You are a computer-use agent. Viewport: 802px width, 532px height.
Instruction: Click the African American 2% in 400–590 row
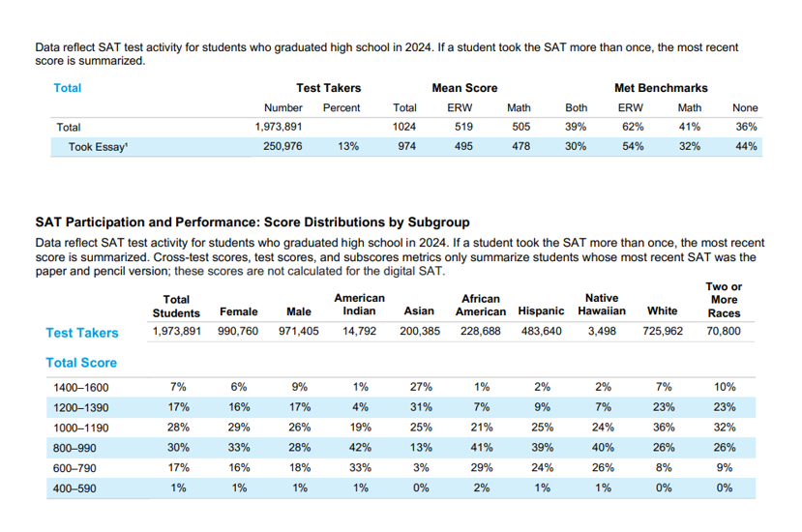pyautogui.click(x=482, y=488)
